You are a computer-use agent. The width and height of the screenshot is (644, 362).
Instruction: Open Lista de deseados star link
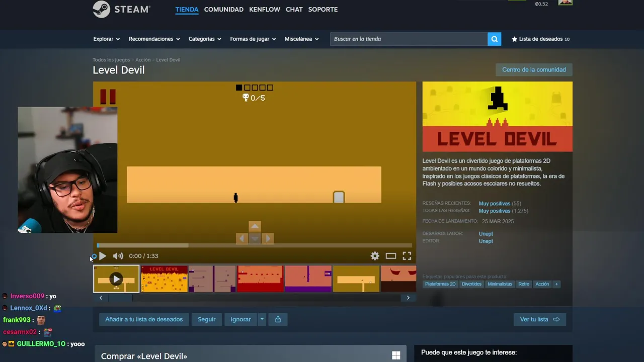click(540, 39)
